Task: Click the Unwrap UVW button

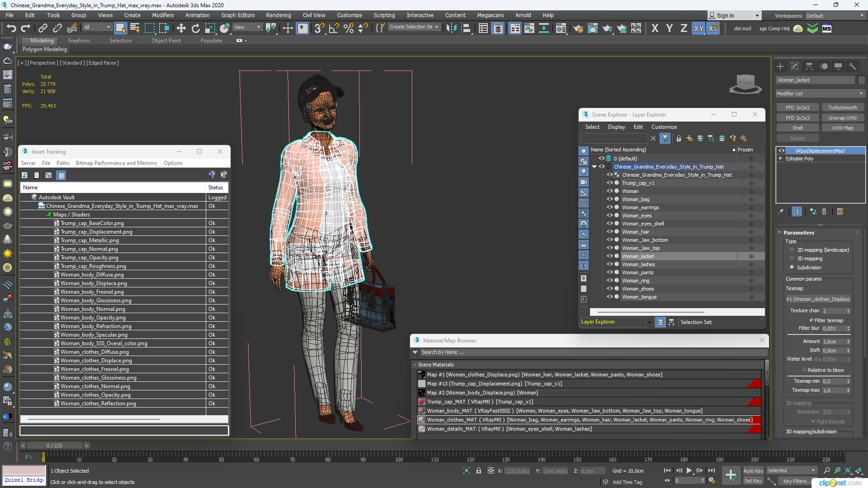Action: (x=842, y=118)
